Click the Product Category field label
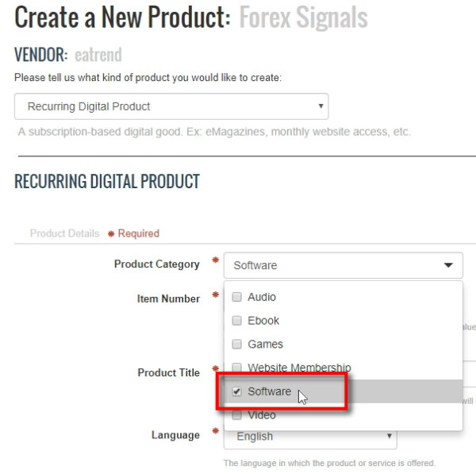This screenshot has height=474, width=476. (156, 264)
